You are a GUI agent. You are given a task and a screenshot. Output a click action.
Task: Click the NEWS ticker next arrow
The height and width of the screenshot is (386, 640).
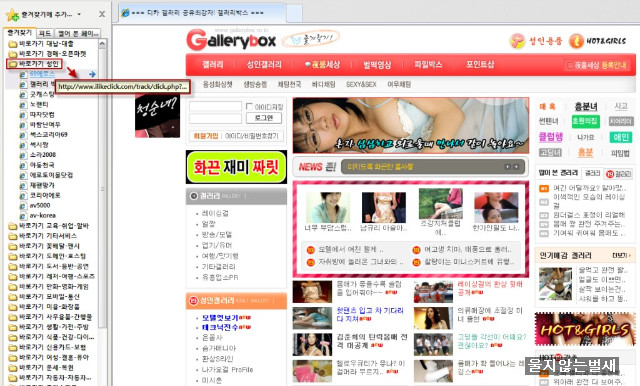coord(516,166)
